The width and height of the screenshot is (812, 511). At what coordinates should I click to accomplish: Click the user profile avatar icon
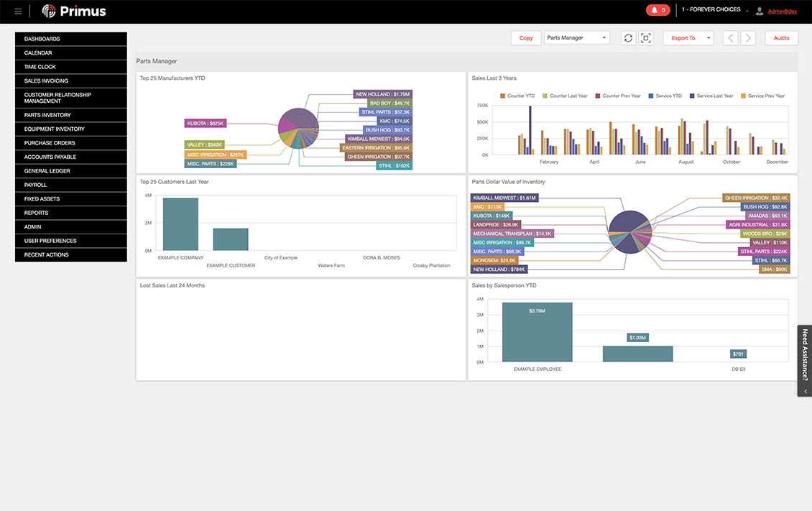tap(760, 11)
